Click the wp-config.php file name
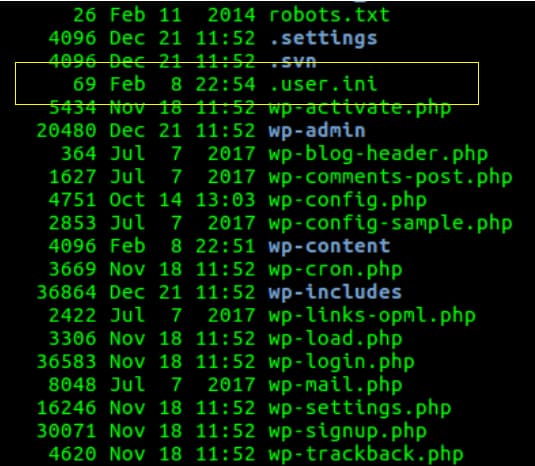Screen dimensions: 535x466 (x=348, y=200)
